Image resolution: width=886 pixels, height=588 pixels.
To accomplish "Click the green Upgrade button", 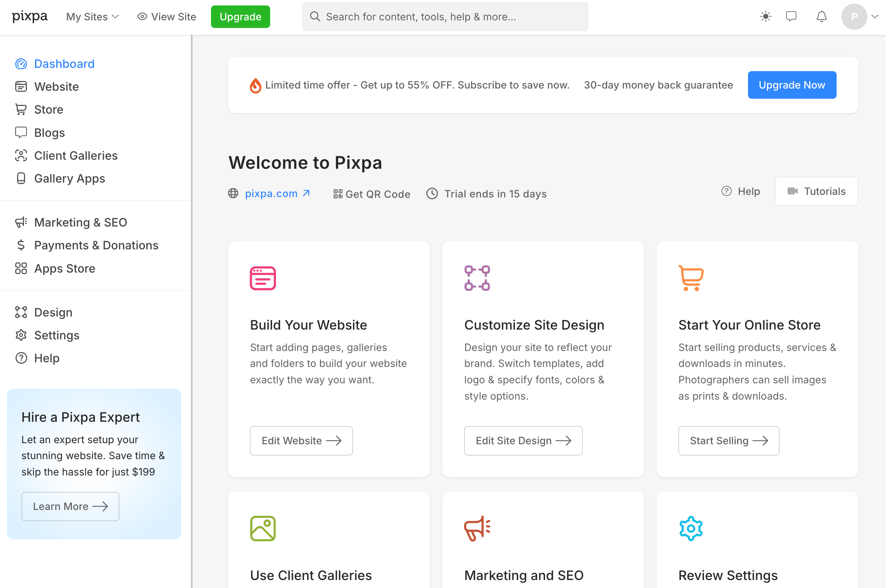I will click(x=240, y=16).
